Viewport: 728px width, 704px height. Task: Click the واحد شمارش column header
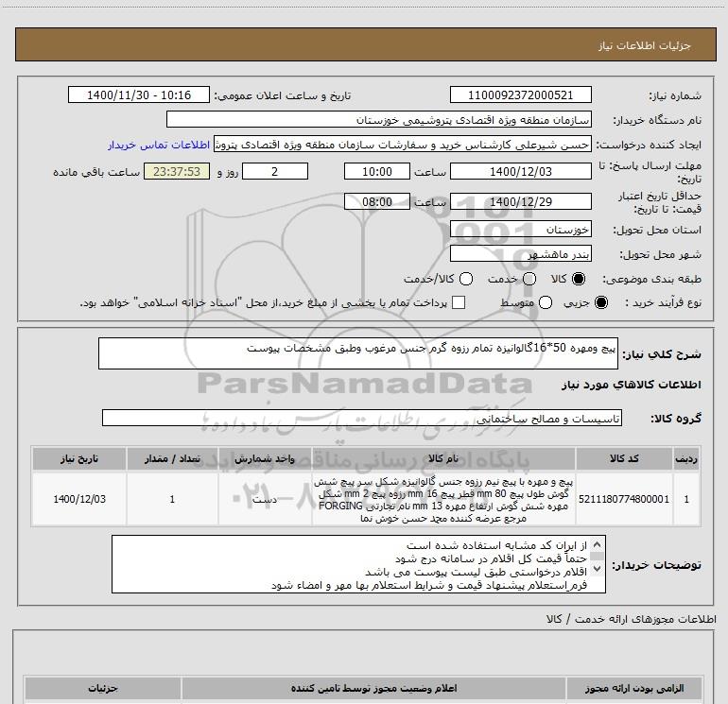(x=265, y=458)
